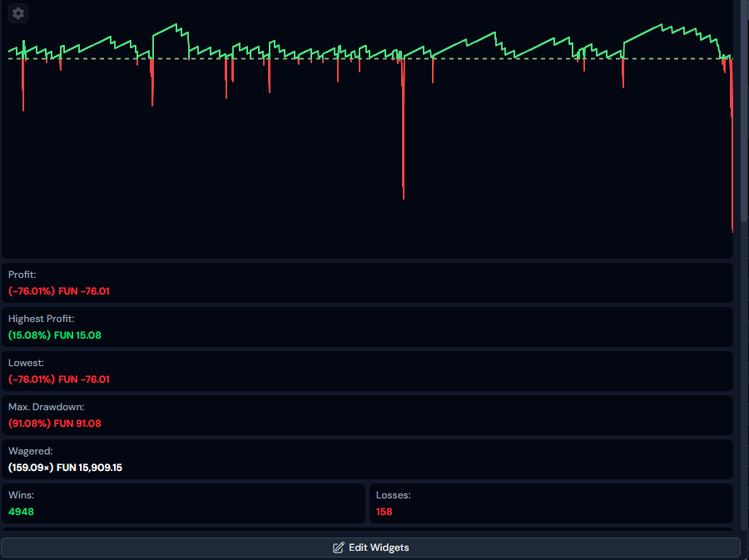Image resolution: width=749 pixels, height=560 pixels.
Task: Select the Lowest stat widget label
Action: tap(26, 363)
